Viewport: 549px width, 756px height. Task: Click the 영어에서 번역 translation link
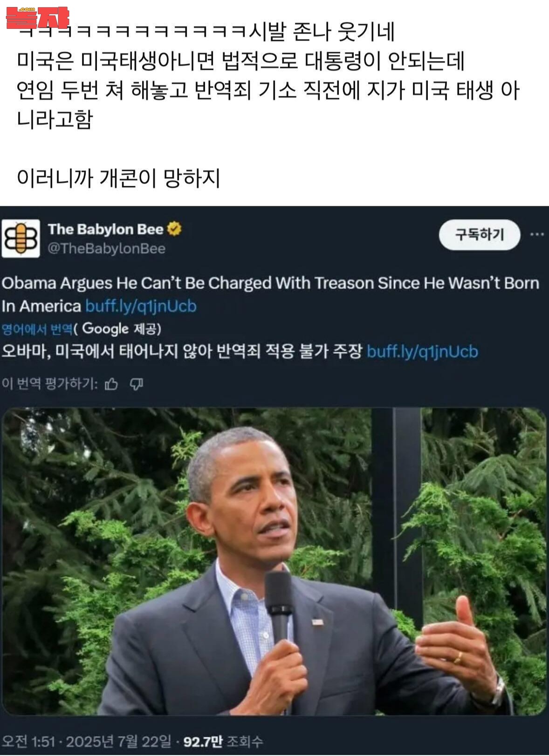pyautogui.click(x=37, y=329)
